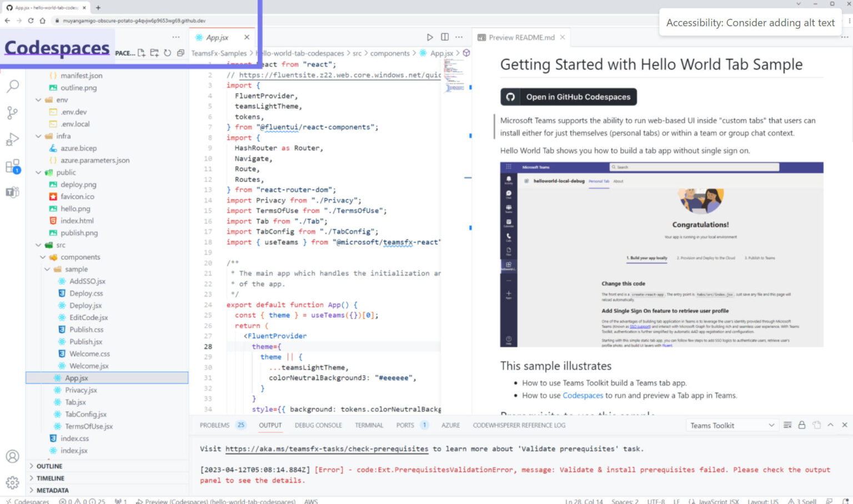Select Welcome.css in the file explorer

coord(91,354)
